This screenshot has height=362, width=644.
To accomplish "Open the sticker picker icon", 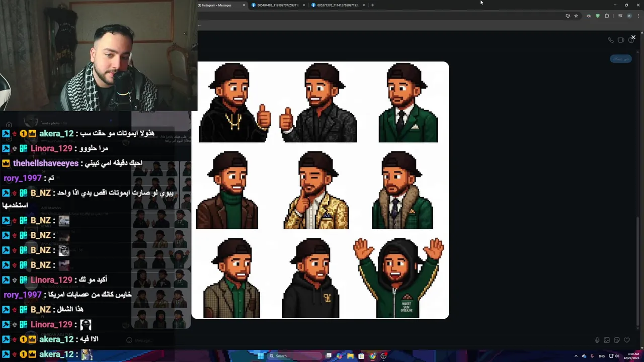I will (617, 340).
